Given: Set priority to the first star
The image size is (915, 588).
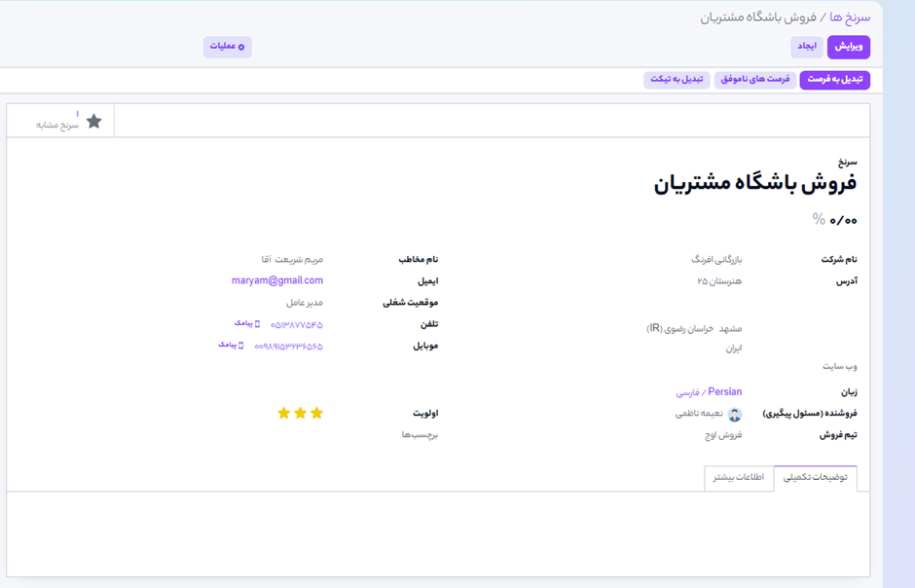Looking at the screenshot, I should 316,413.
